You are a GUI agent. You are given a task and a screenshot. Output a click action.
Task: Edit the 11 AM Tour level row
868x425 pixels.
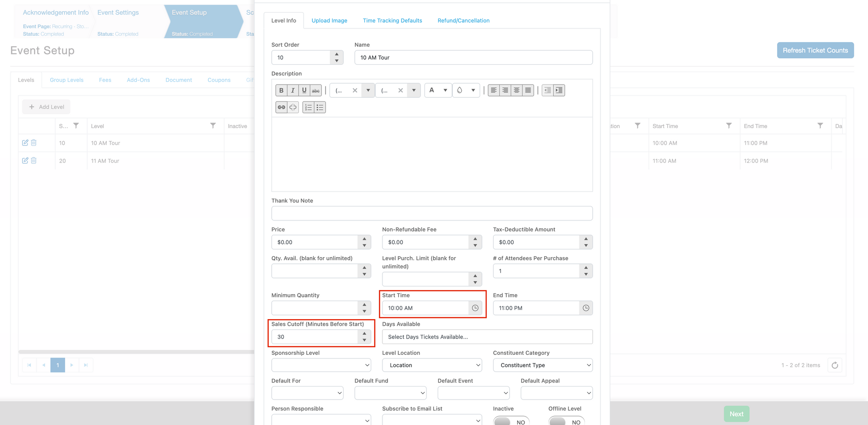click(25, 161)
